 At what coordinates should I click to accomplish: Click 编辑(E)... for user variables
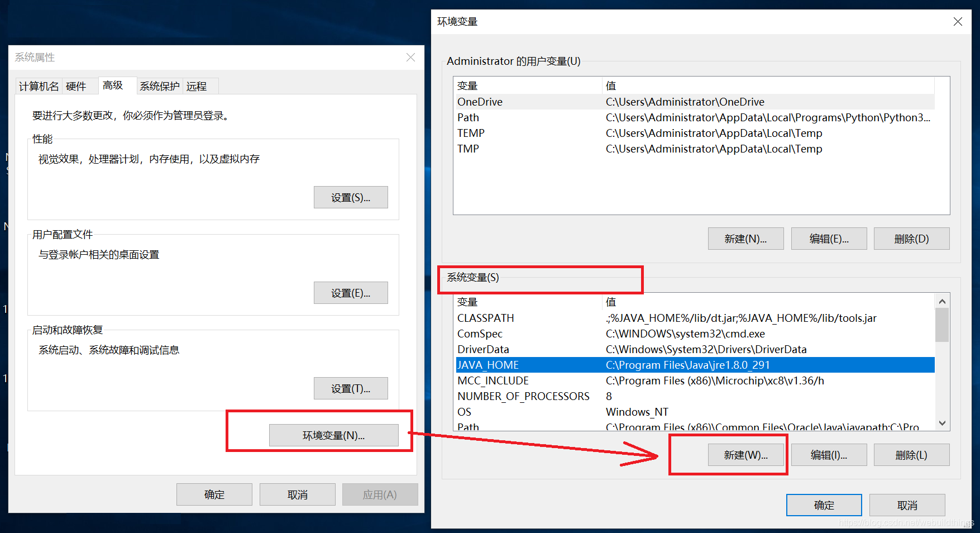[x=829, y=239]
